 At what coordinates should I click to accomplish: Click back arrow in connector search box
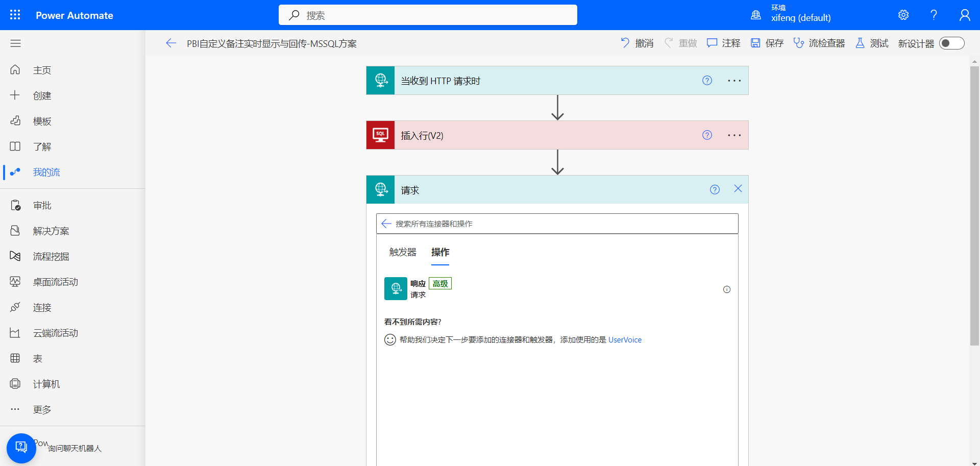[x=386, y=224]
